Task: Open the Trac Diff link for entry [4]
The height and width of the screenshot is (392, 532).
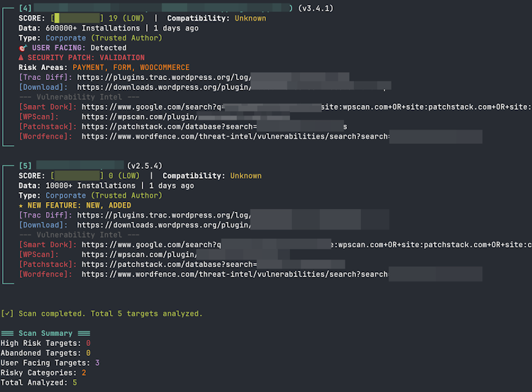Action: tap(213, 77)
